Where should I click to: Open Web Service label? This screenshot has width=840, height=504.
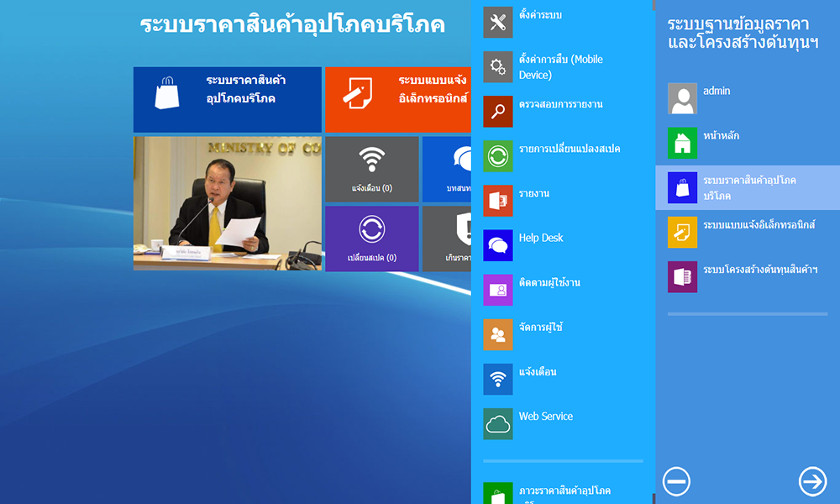click(545, 416)
